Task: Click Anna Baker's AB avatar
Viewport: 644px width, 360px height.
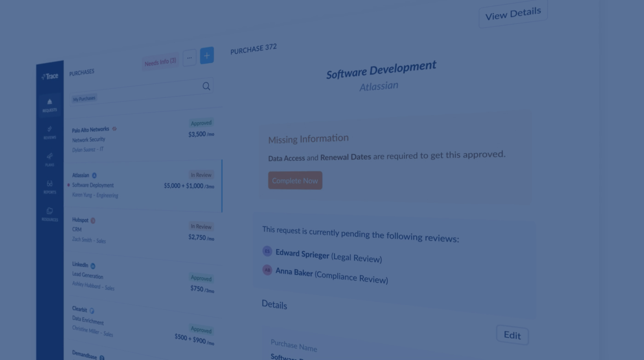Action: [x=267, y=270]
